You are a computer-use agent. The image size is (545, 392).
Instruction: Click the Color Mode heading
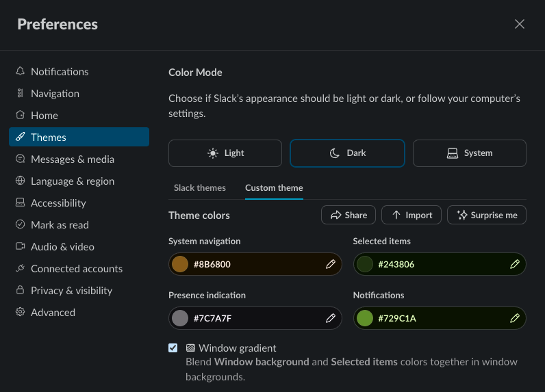[195, 73]
